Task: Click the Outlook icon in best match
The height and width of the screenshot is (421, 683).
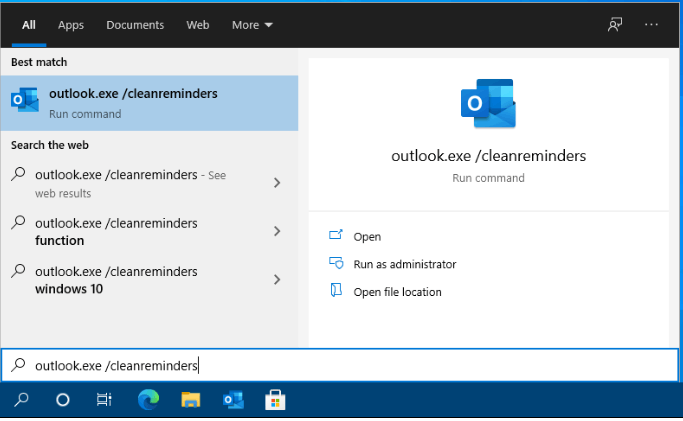Action: [x=25, y=100]
